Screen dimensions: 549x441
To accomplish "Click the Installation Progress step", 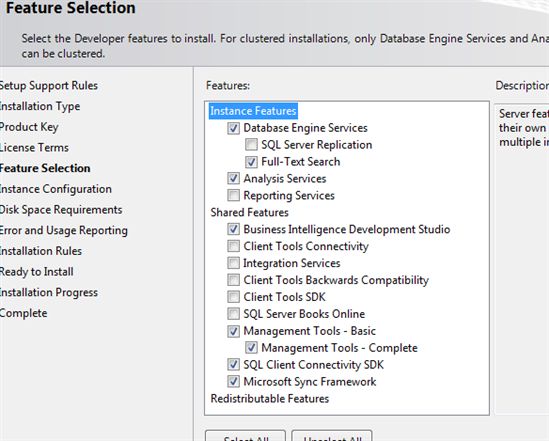I will point(48,292).
